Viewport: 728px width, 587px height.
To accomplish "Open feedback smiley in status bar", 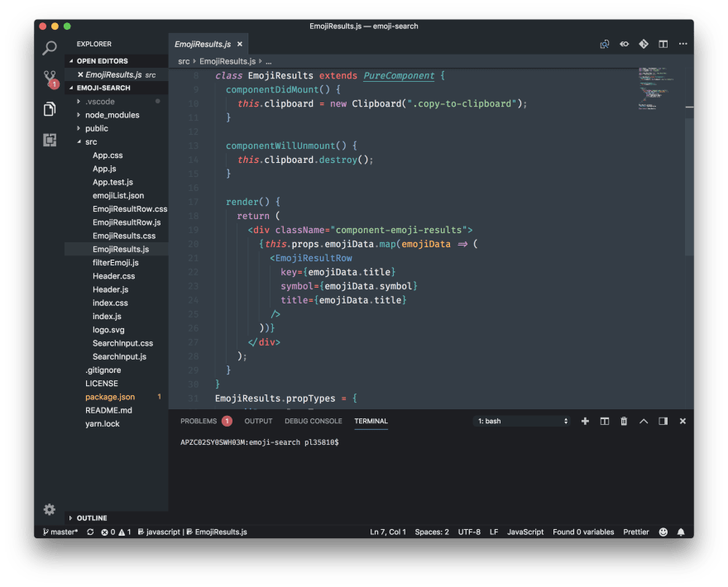I will tap(663, 532).
